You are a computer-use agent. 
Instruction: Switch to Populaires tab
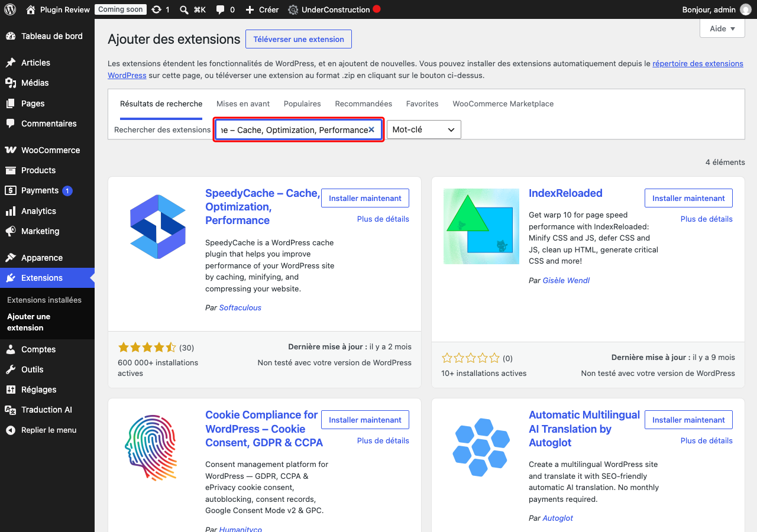point(302,103)
